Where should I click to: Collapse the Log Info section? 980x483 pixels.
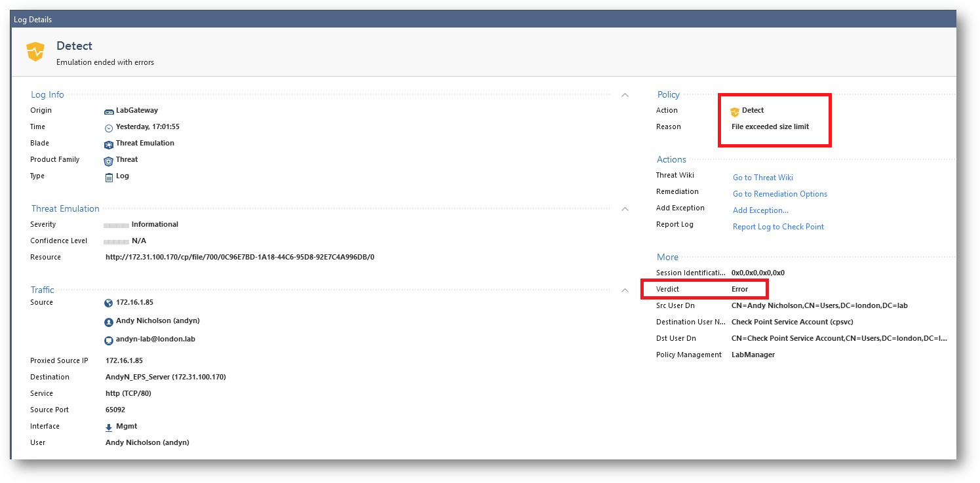tap(625, 95)
